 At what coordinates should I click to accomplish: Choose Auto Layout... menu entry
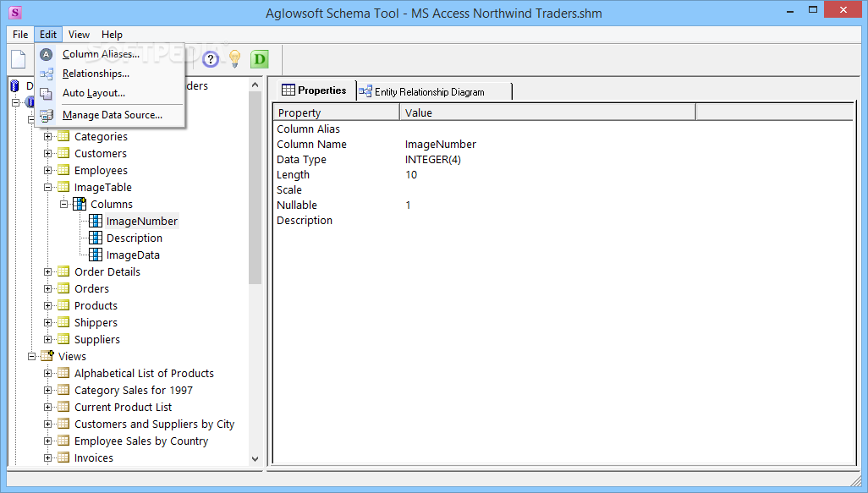coord(110,93)
